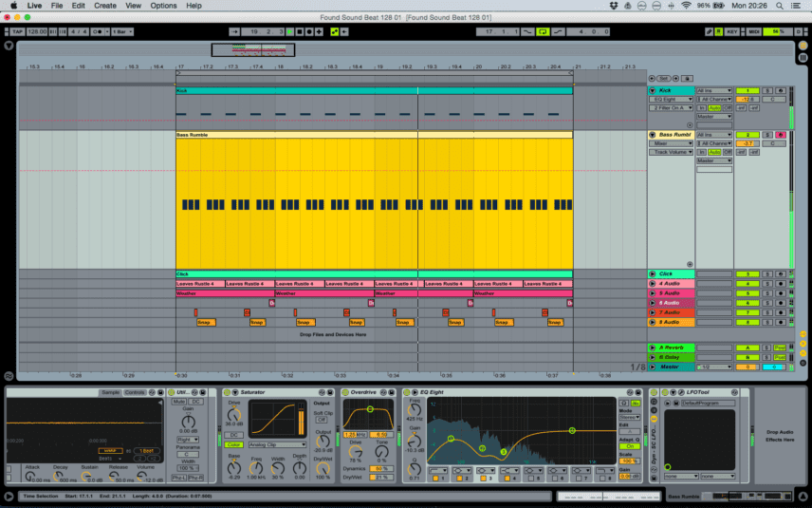Open Kick track All Ins input dropdown
The width and height of the screenshot is (812, 508).
(x=714, y=91)
